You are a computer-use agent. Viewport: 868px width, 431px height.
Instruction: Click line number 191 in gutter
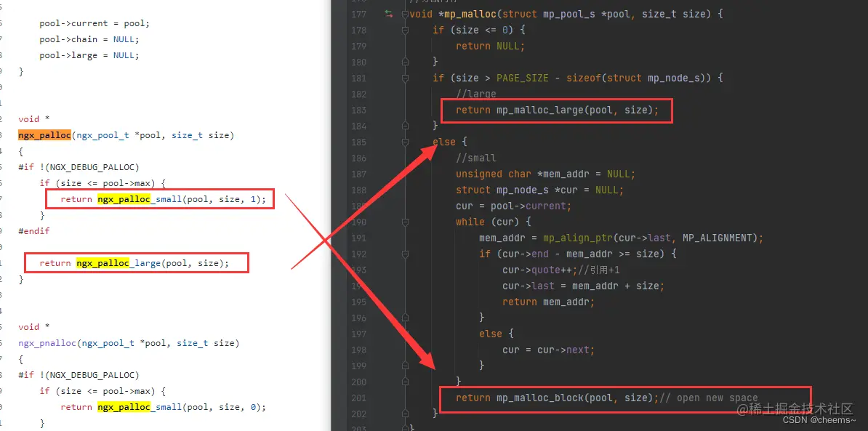point(359,238)
